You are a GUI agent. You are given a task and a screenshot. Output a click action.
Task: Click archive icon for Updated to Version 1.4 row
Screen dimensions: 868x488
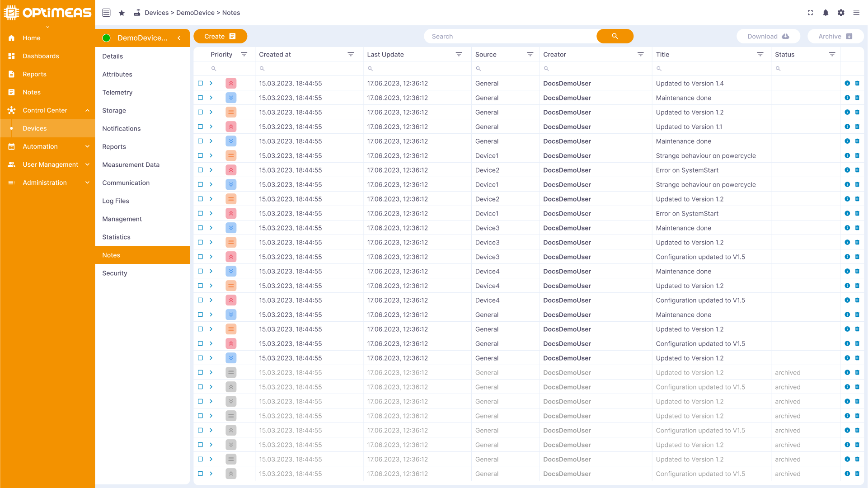click(857, 83)
